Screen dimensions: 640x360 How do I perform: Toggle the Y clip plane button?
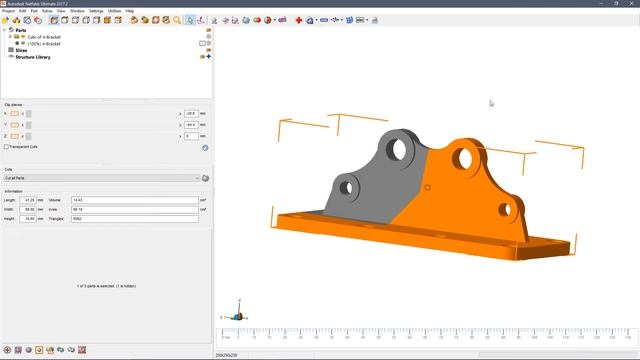pos(15,125)
